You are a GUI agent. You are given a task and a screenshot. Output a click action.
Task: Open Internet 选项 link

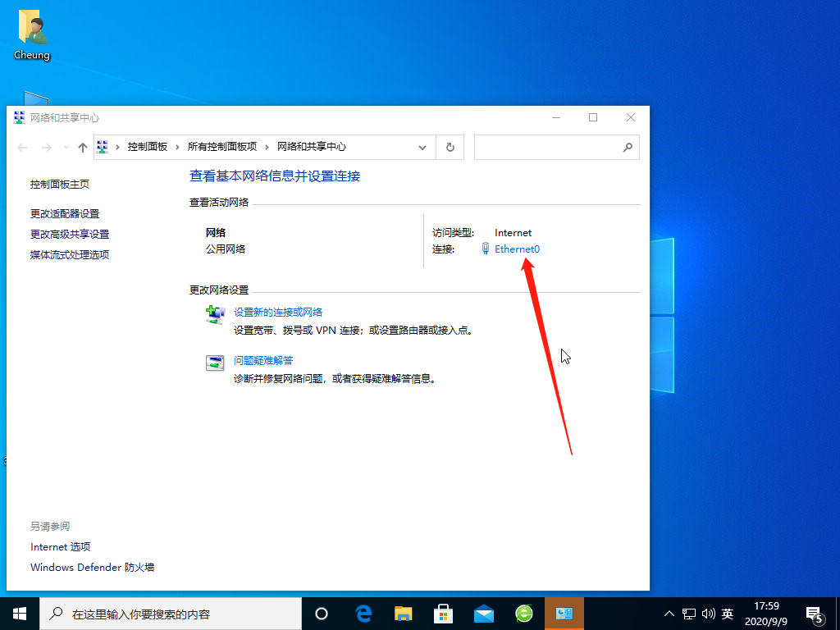(x=61, y=547)
